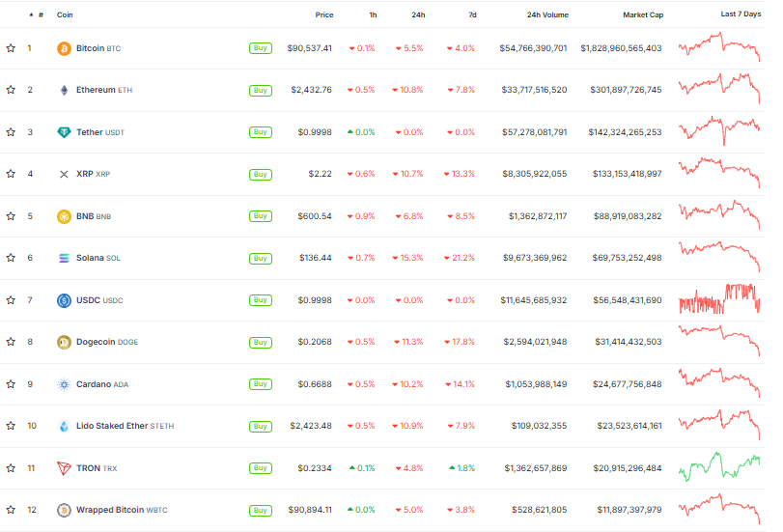Screen dimensions: 783x532
Task: Click the Price column header
Action: pyautogui.click(x=324, y=15)
